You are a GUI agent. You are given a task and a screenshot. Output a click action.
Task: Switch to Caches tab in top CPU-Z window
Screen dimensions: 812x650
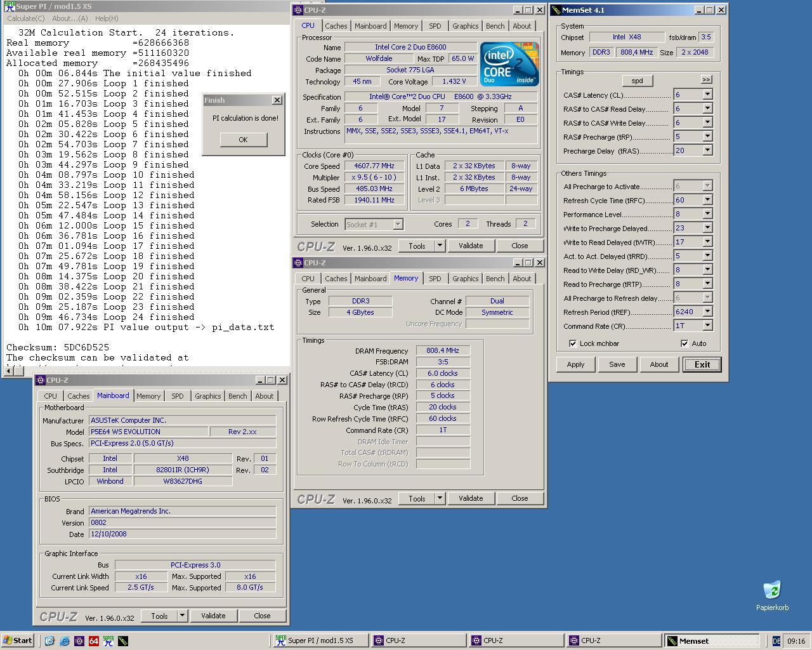click(x=336, y=26)
